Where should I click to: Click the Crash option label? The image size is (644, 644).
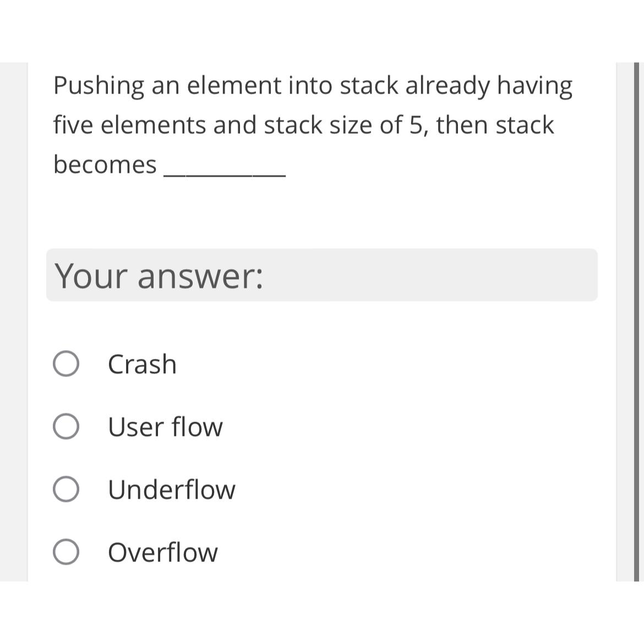142,364
